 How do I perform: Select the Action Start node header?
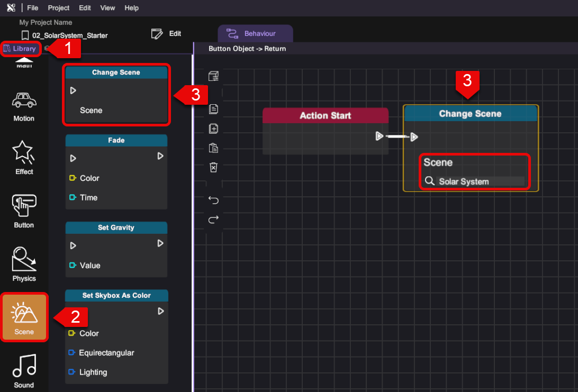tap(326, 116)
